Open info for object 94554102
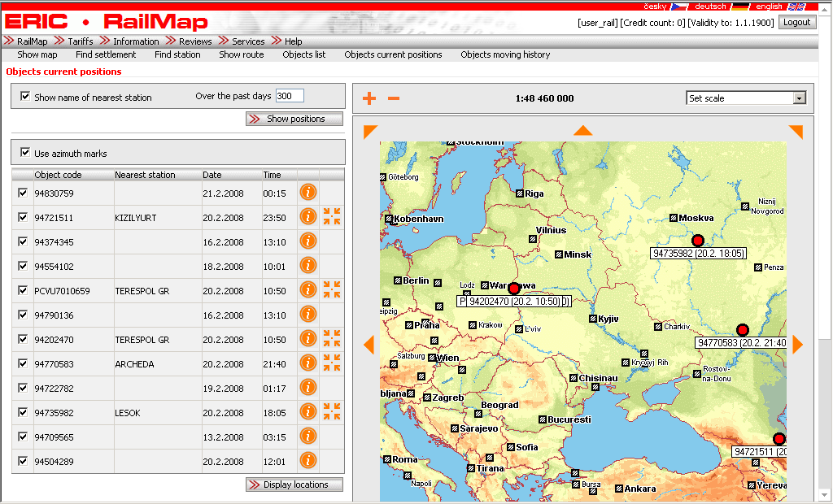The height and width of the screenshot is (504, 833). coord(308,266)
